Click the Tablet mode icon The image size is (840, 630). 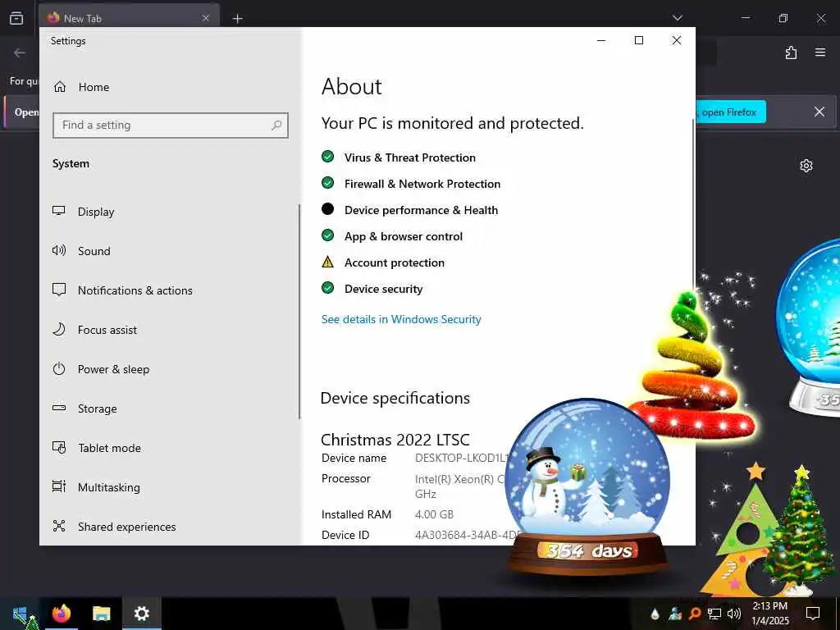tap(59, 447)
